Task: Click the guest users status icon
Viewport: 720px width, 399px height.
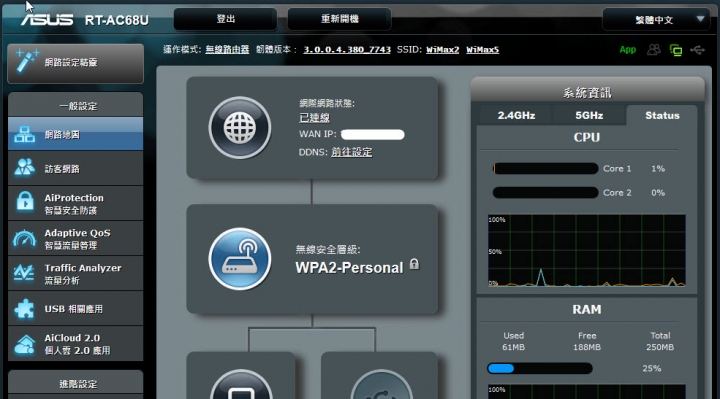Action: tap(653, 50)
